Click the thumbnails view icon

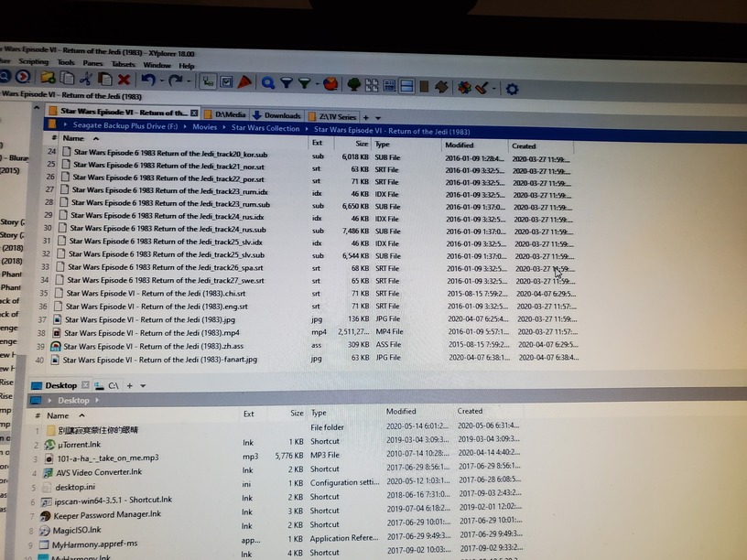(372, 85)
